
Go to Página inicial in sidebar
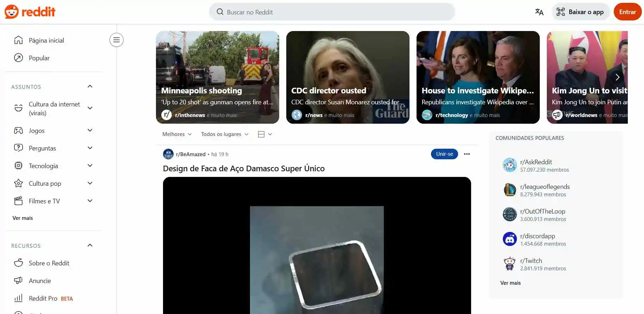coord(46,41)
